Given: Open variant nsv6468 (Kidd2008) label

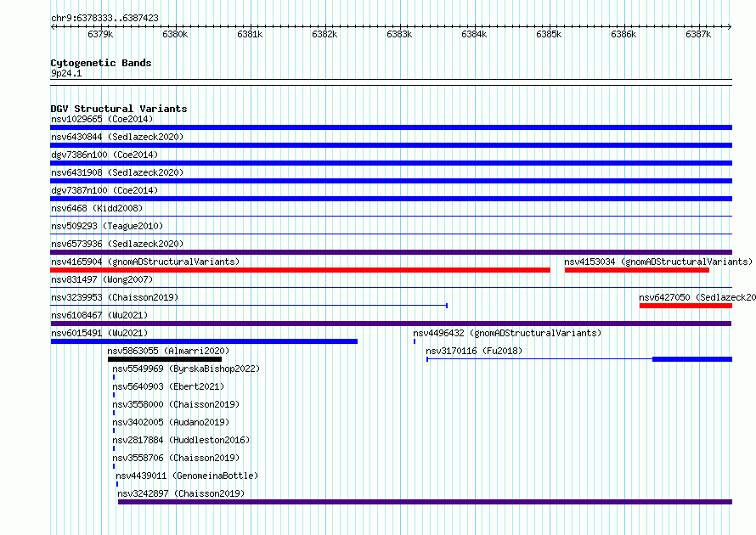Looking at the screenshot, I should coord(97,208).
